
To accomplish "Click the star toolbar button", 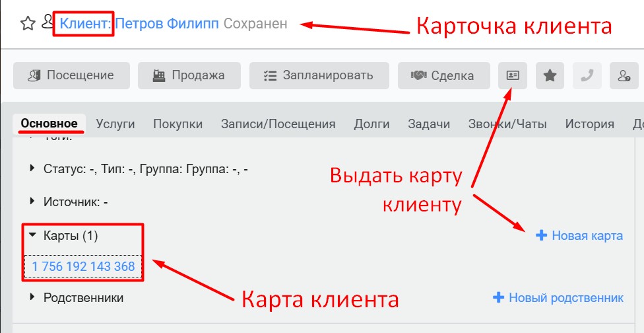I will click(x=550, y=75).
